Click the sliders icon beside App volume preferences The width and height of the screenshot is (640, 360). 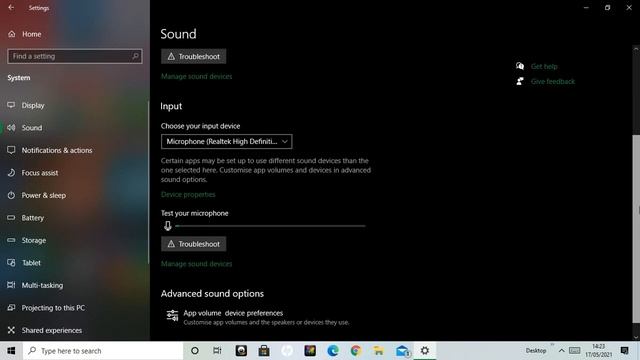click(x=172, y=316)
